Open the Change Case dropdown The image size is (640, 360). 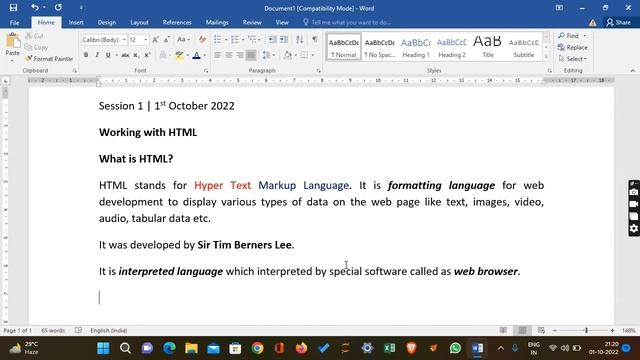pos(183,40)
